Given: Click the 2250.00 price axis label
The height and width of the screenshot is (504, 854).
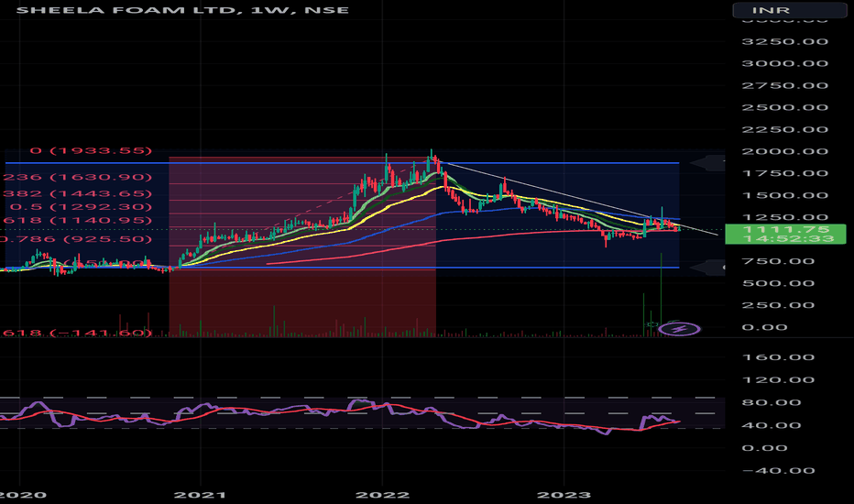Looking at the screenshot, I should coord(785,130).
